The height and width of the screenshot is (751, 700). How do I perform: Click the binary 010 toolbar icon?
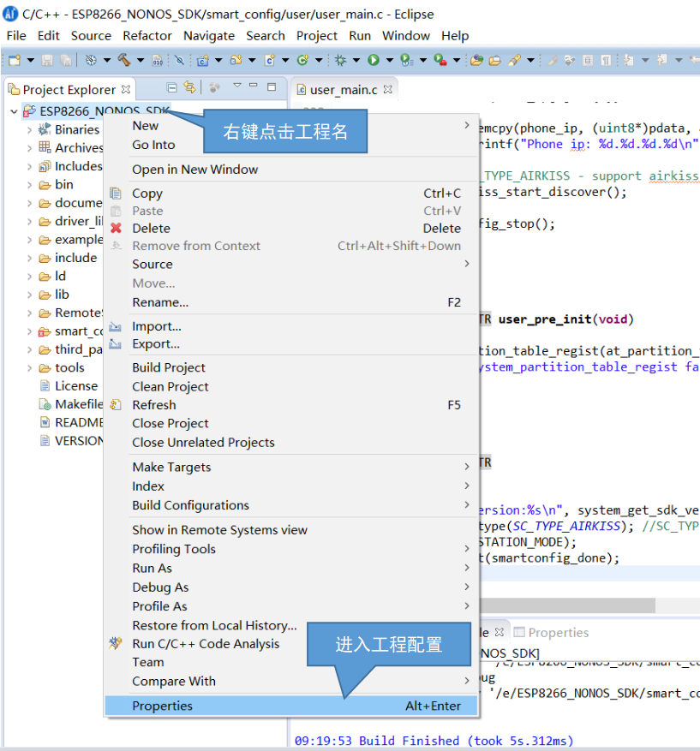pyautogui.click(x=157, y=60)
